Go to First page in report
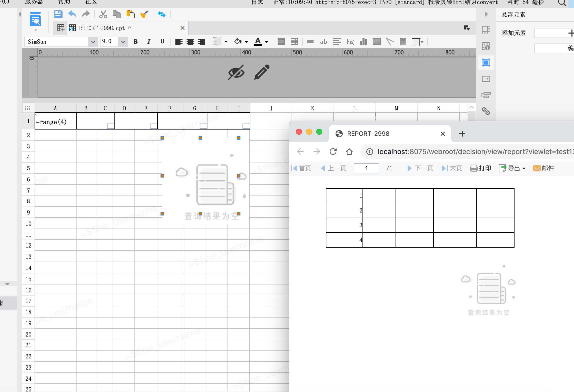574x392 pixels. pyautogui.click(x=301, y=168)
